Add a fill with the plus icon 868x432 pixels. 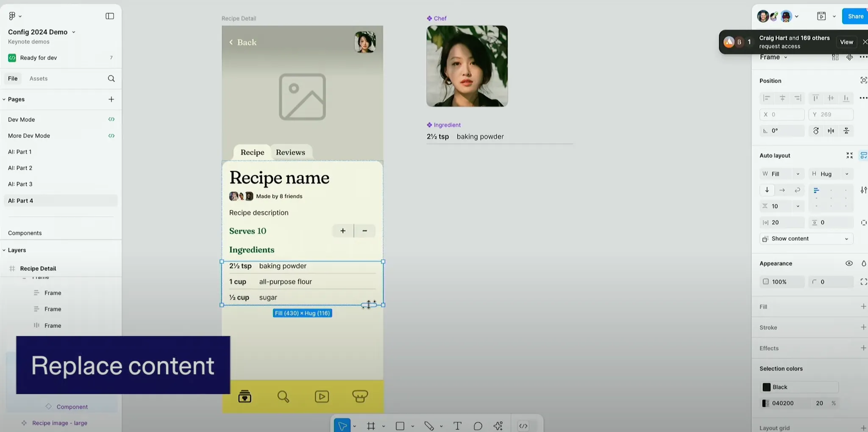(863, 306)
